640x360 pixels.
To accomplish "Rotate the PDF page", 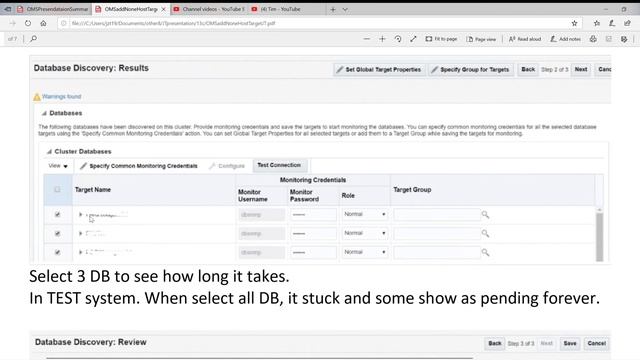I will pyautogui.click(x=398, y=39).
